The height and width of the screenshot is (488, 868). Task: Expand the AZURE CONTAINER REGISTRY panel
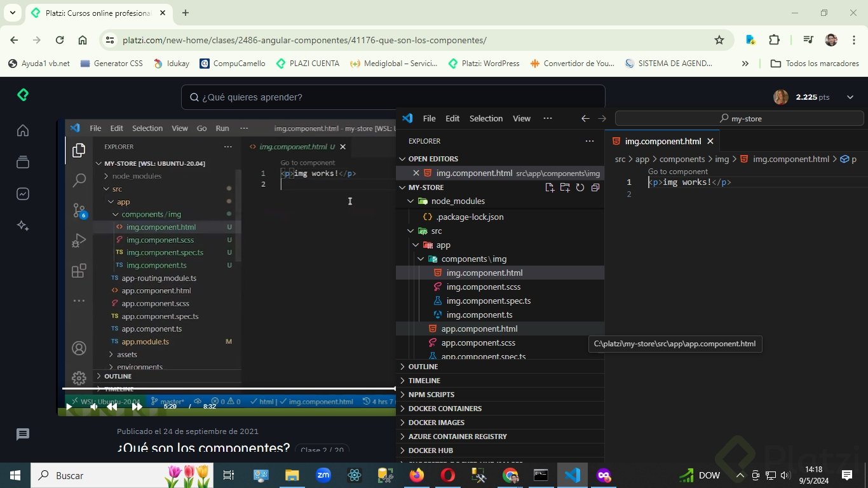[500, 437]
